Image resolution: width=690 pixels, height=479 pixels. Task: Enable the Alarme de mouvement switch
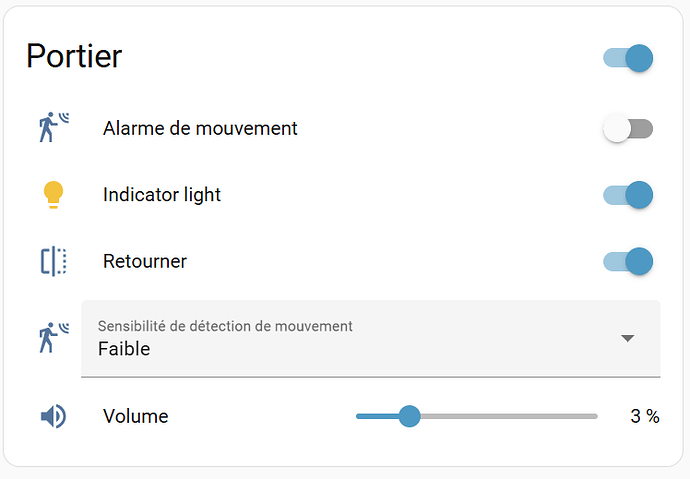(x=628, y=128)
